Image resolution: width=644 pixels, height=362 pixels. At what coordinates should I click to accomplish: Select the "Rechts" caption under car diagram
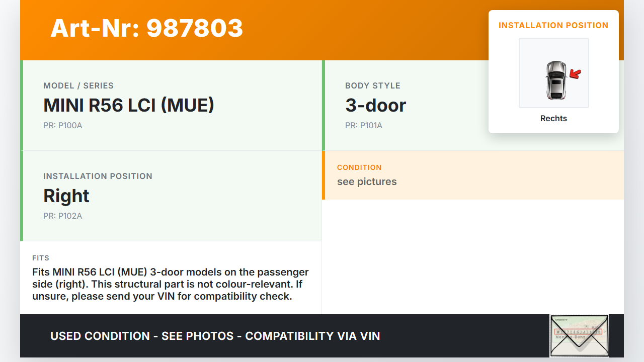coord(553,119)
